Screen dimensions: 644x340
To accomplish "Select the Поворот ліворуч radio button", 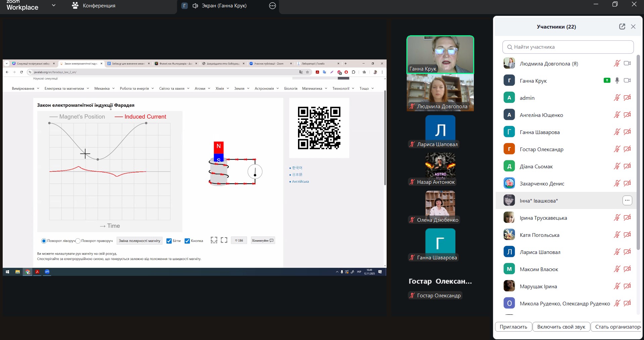I will pyautogui.click(x=44, y=241).
